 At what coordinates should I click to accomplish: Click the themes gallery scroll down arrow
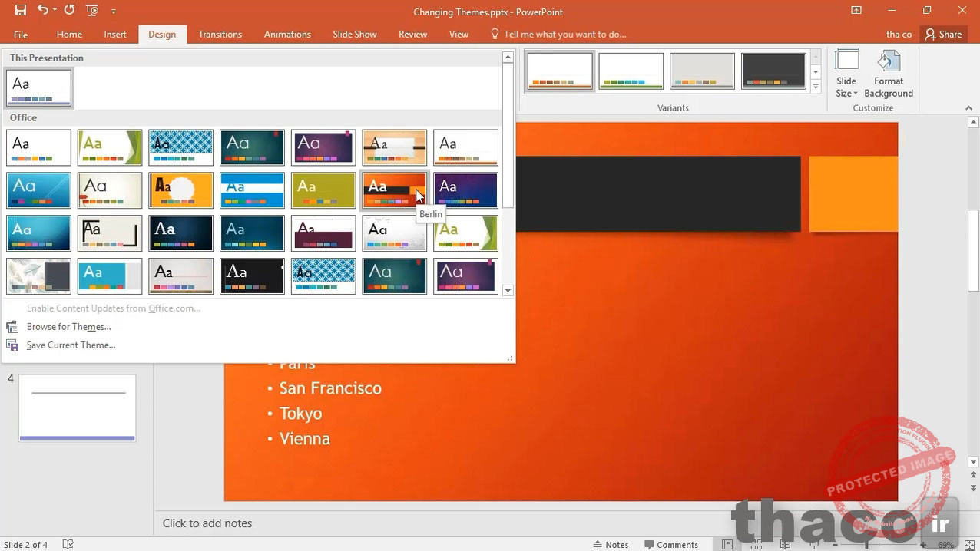click(508, 291)
